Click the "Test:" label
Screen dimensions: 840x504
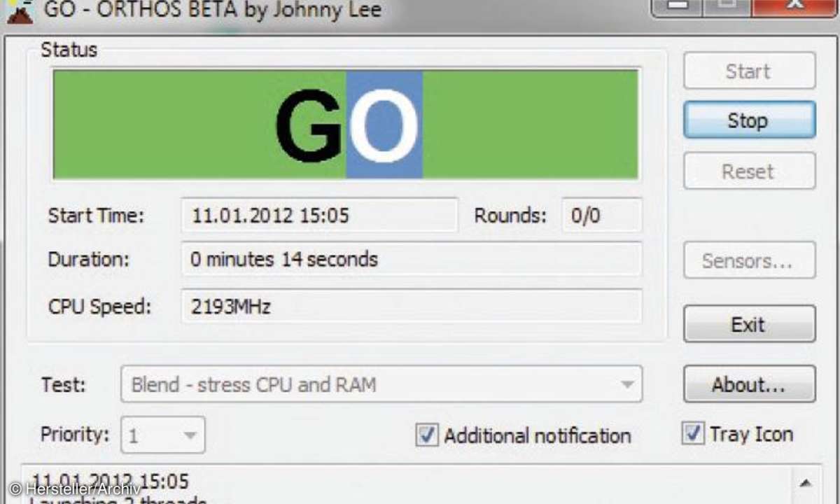point(63,385)
